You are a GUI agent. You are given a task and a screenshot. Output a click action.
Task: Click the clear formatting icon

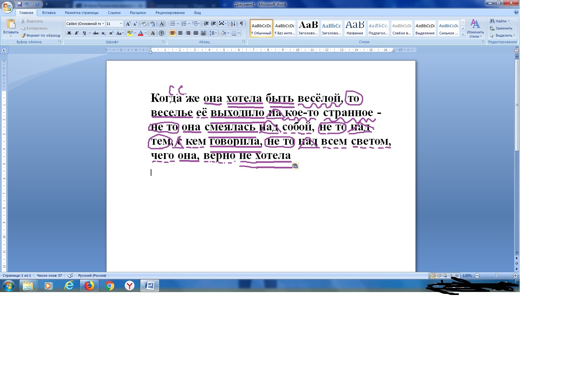144,24
